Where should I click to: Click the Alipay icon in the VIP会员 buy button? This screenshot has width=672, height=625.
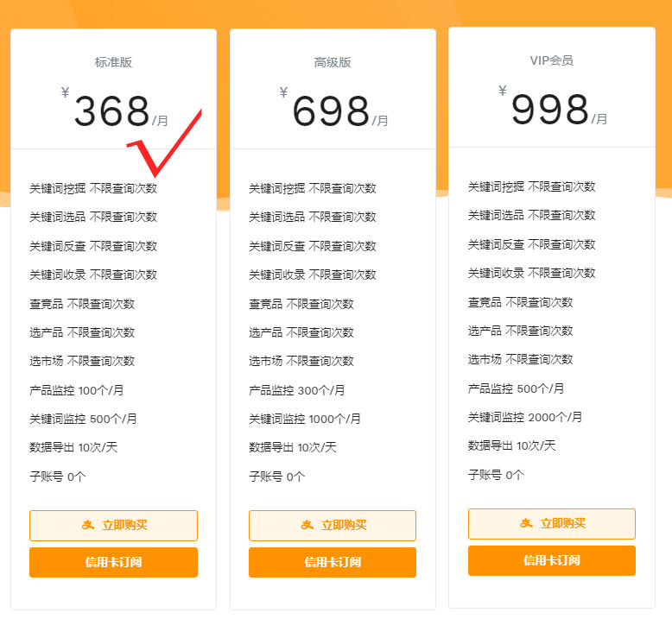526,524
